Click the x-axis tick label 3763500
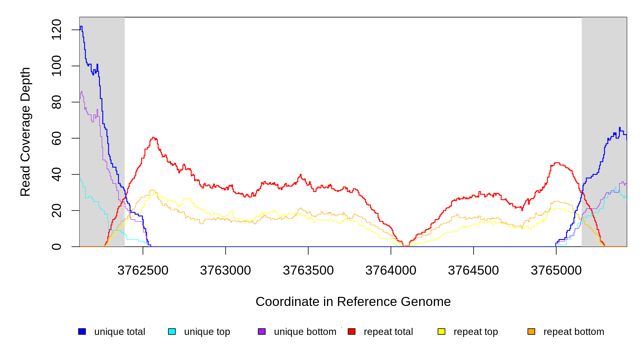644x351 pixels. [x=308, y=270]
